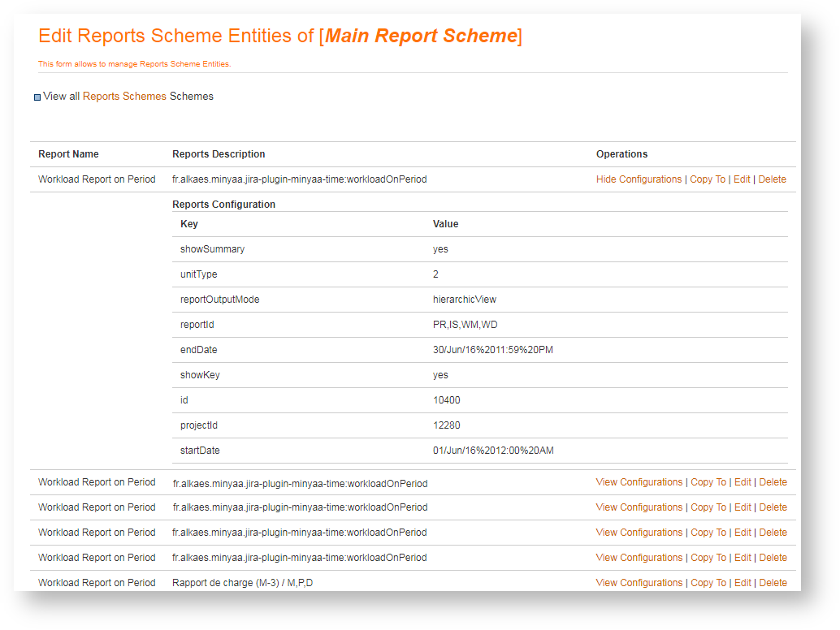Screen dimensions: 840x630
Task: Select the hierarchicView value for reportOutputMode
Action: [x=464, y=300]
